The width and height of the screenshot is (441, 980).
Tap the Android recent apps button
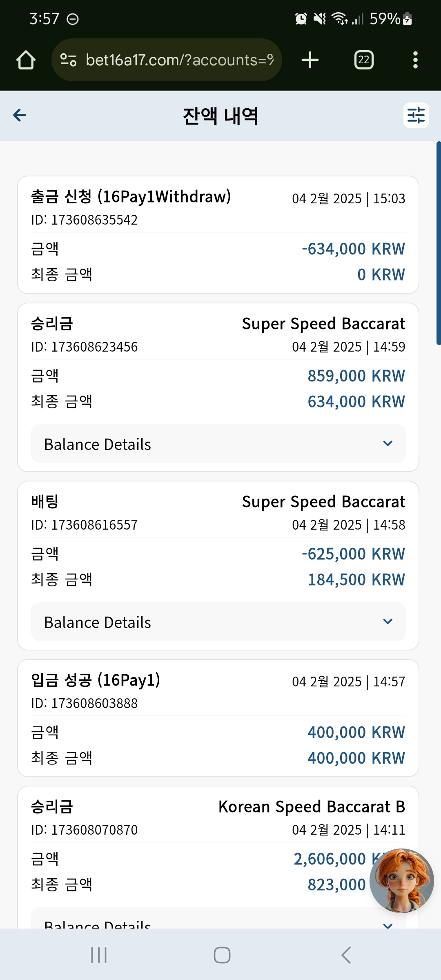[99, 955]
